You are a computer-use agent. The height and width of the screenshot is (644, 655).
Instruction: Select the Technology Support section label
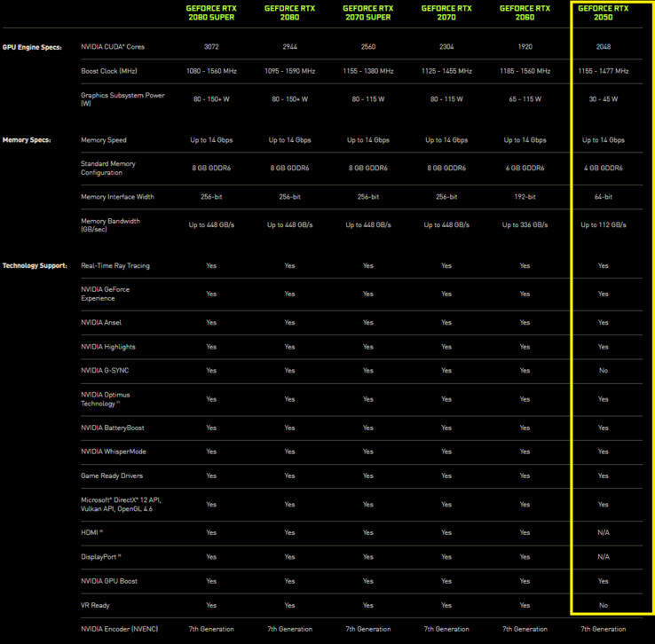tap(35, 265)
